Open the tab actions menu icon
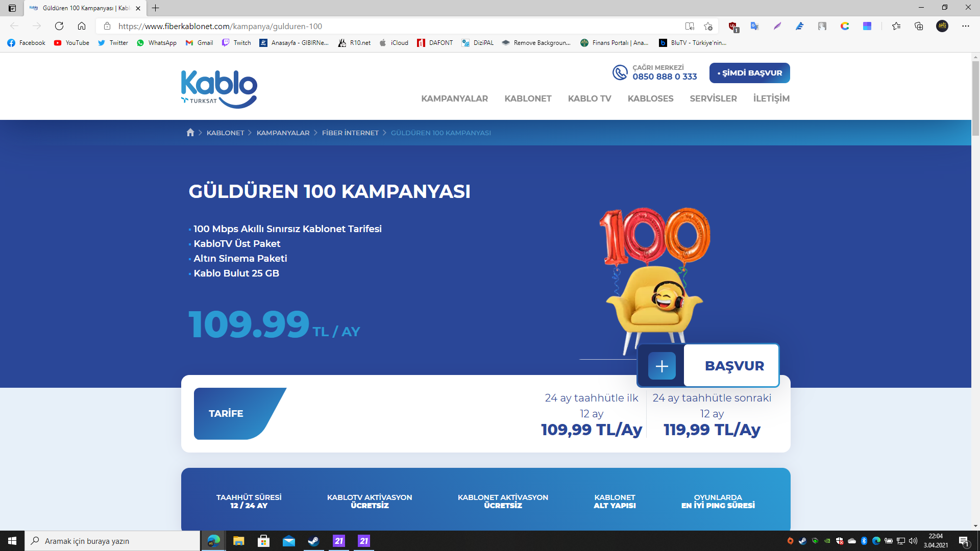Image resolution: width=980 pixels, height=551 pixels. coord(12,8)
